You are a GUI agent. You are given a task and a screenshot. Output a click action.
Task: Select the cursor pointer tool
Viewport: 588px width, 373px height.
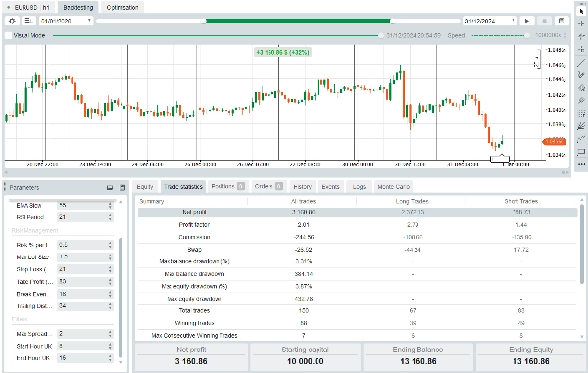point(581,11)
